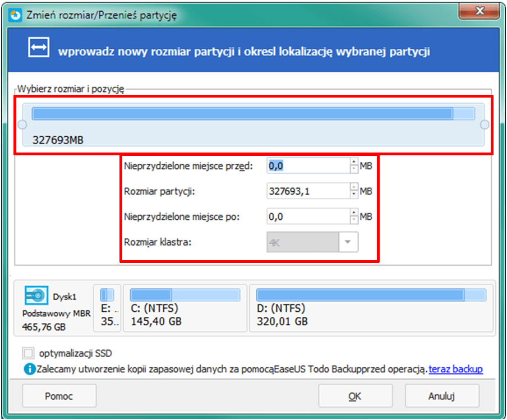507x420 pixels.
Task: Click the left circular handle of partition bar
Action: point(22,124)
